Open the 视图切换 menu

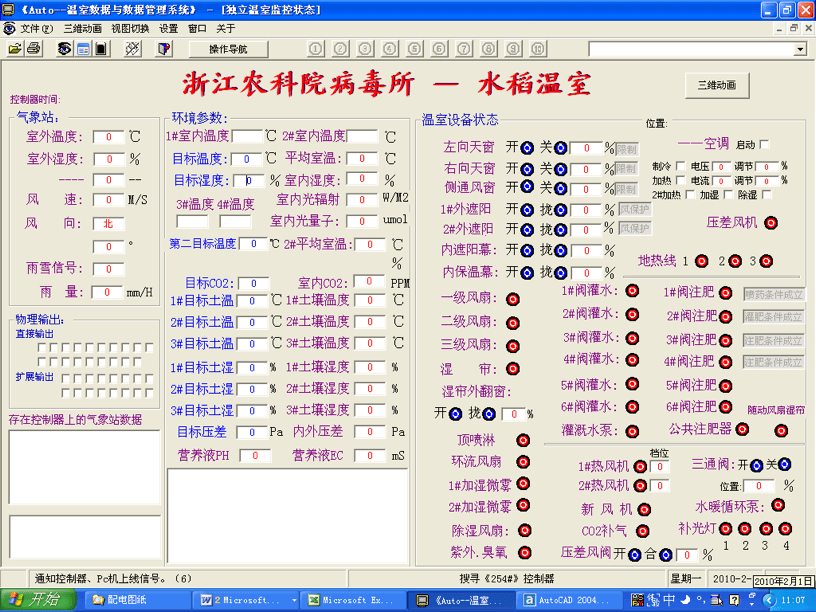tap(130, 28)
